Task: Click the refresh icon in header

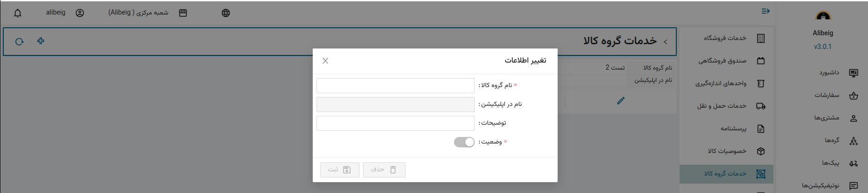Action: click(x=19, y=41)
